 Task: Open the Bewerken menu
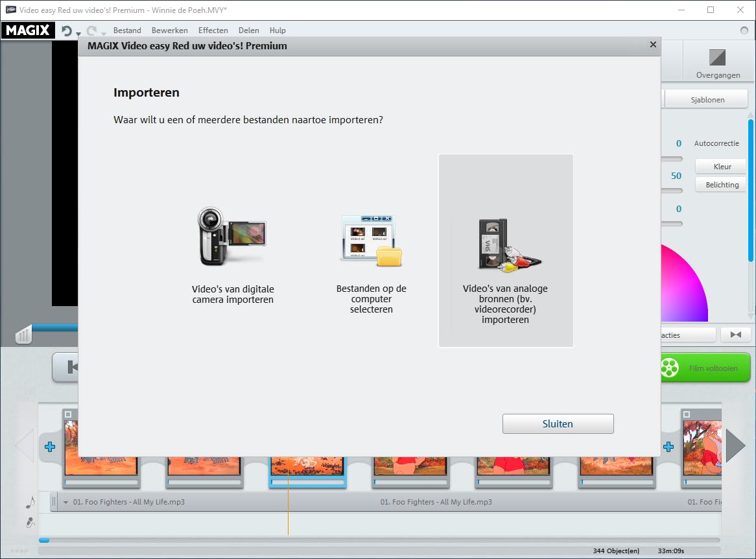(170, 30)
